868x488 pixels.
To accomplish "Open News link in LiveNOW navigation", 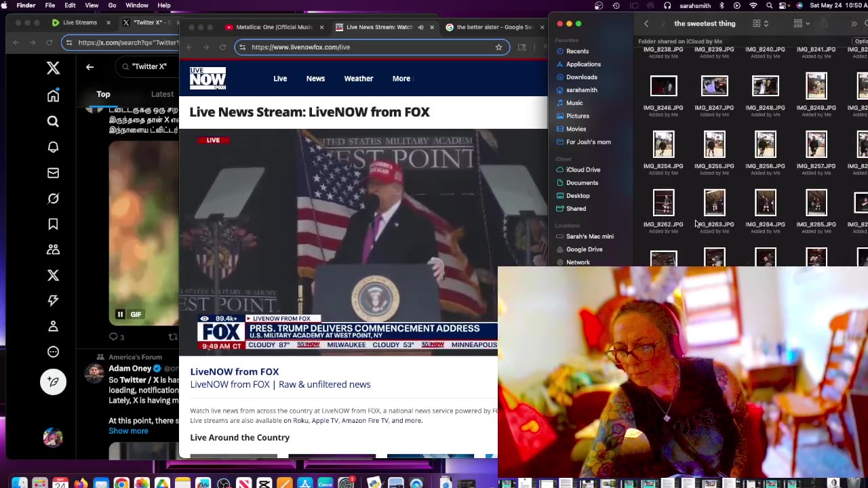I will [315, 79].
